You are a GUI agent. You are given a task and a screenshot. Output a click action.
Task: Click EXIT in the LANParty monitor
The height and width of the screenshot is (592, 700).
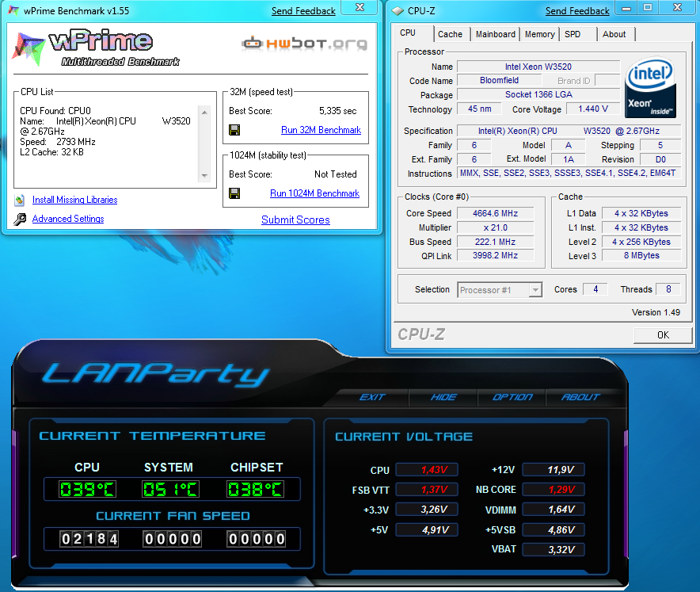click(x=372, y=397)
